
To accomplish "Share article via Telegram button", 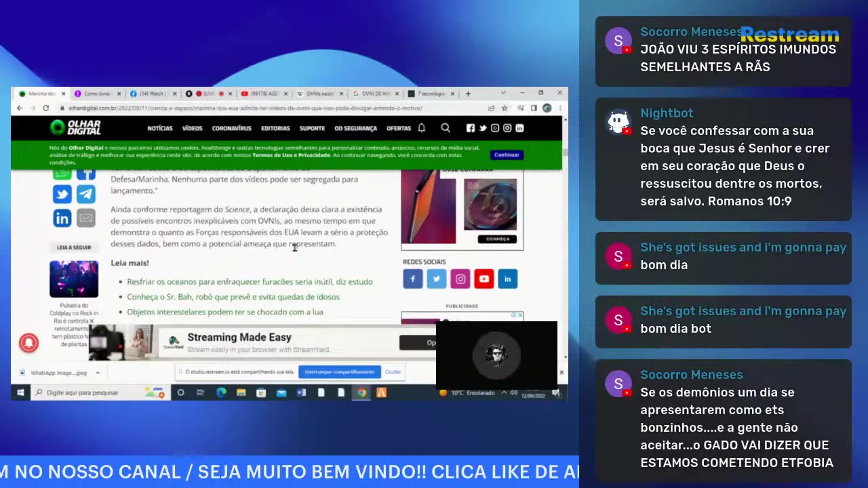I will [85, 195].
